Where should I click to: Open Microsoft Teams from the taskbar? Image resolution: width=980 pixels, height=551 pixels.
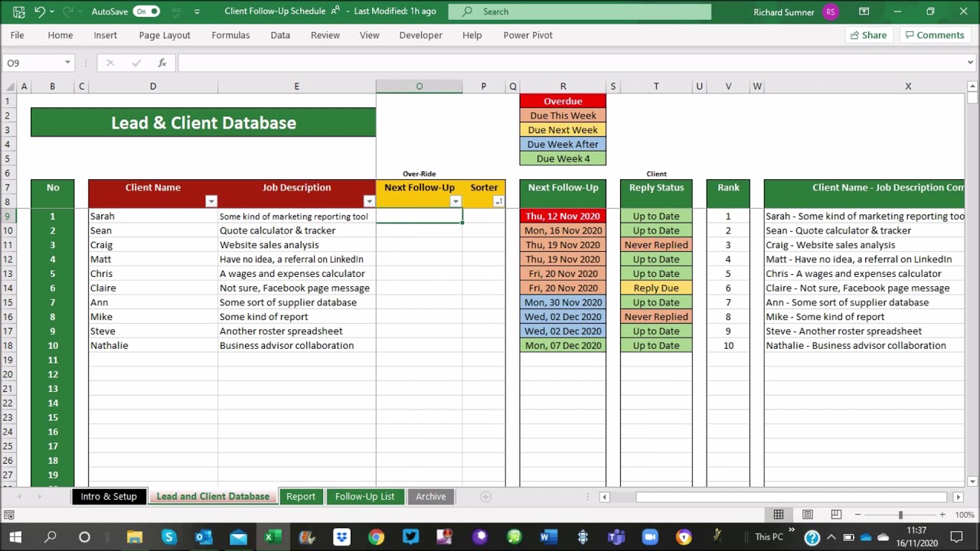tap(616, 537)
